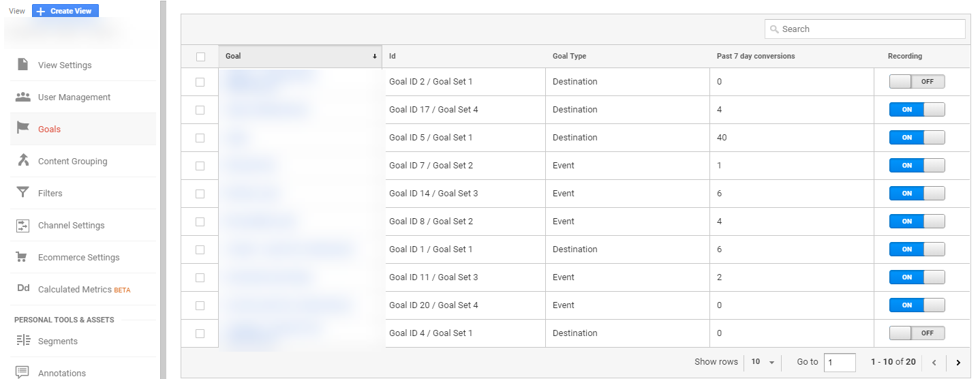
Task: Go to next page of goals
Action: 958,363
